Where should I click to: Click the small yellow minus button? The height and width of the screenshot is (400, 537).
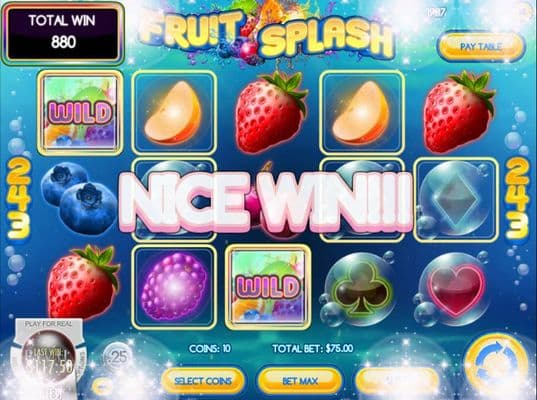(x=101, y=386)
